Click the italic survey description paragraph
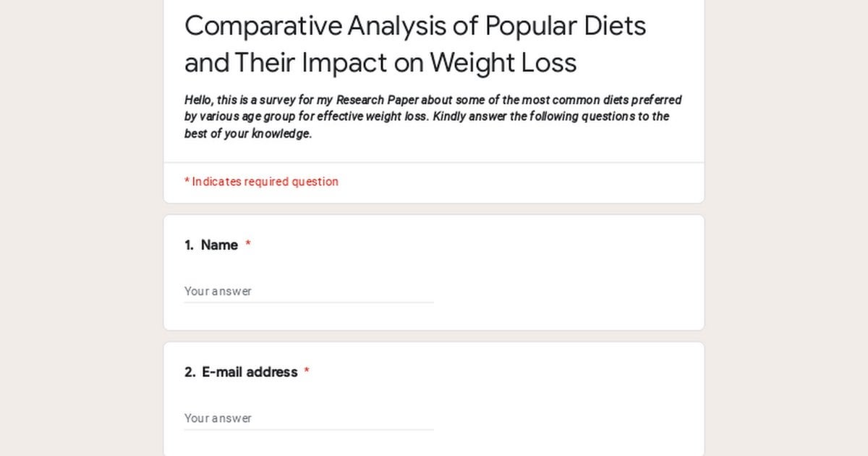868x456 pixels. pos(433,117)
